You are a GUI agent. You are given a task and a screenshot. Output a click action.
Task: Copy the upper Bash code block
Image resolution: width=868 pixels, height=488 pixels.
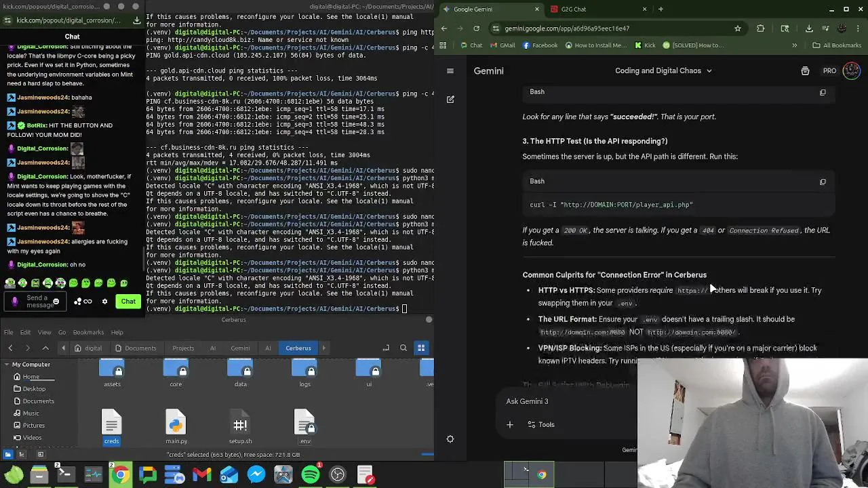coord(823,92)
